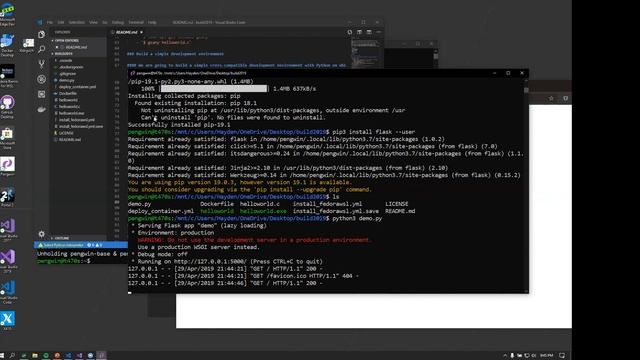
Task: Open install_fedorawsl.yml in Explorer tree
Action: [76, 120]
